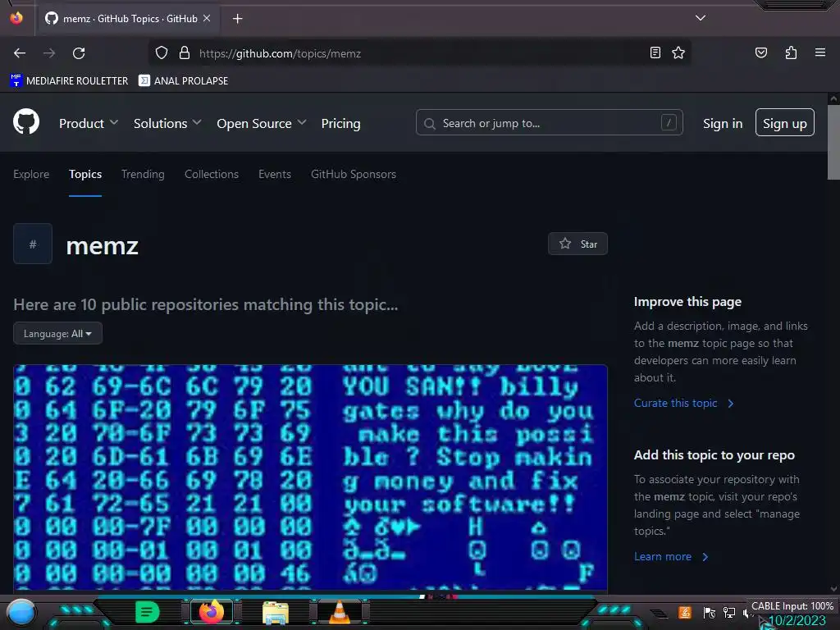Viewport: 840px width, 630px height.
Task: Open the Language: All dropdown
Action: (x=58, y=333)
